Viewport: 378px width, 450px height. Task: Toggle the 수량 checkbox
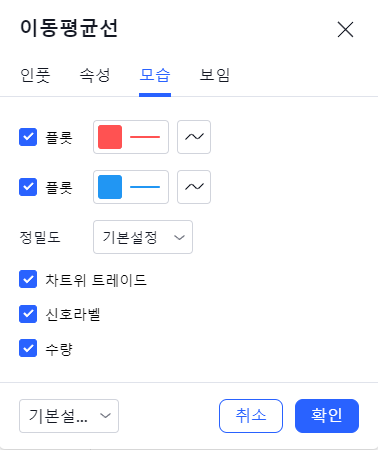click(x=28, y=348)
